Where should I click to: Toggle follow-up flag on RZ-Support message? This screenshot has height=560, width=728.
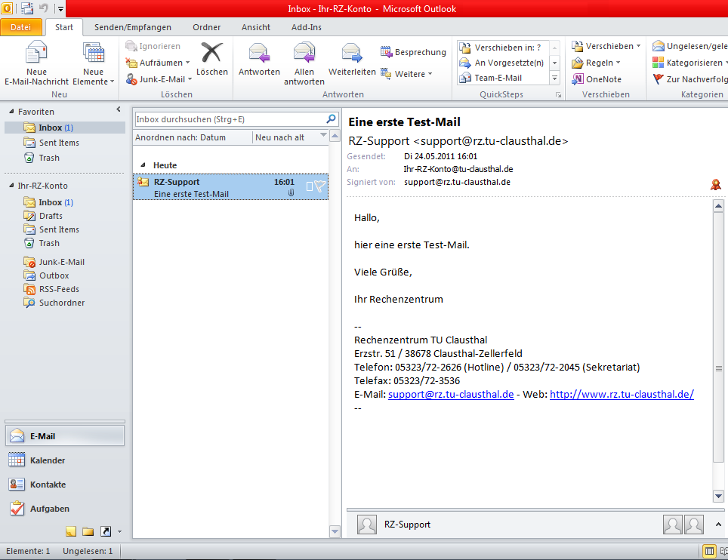pyautogui.click(x=320, y=186)
